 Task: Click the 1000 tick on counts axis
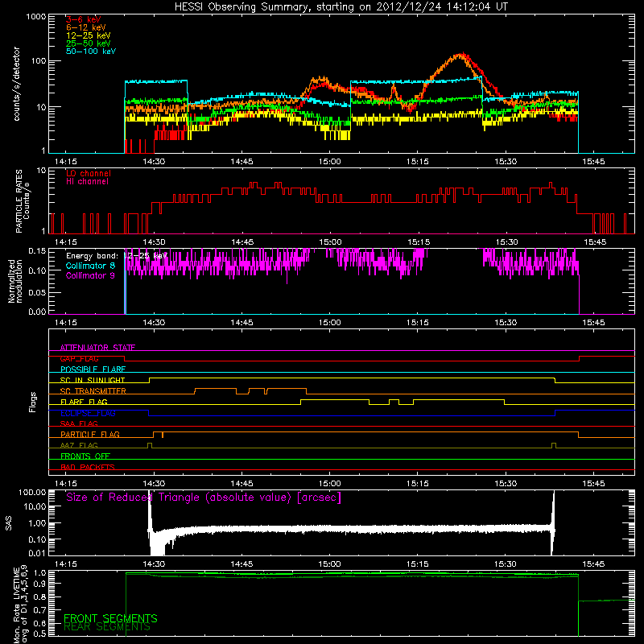pyautogui.click(x=35, y=17)
